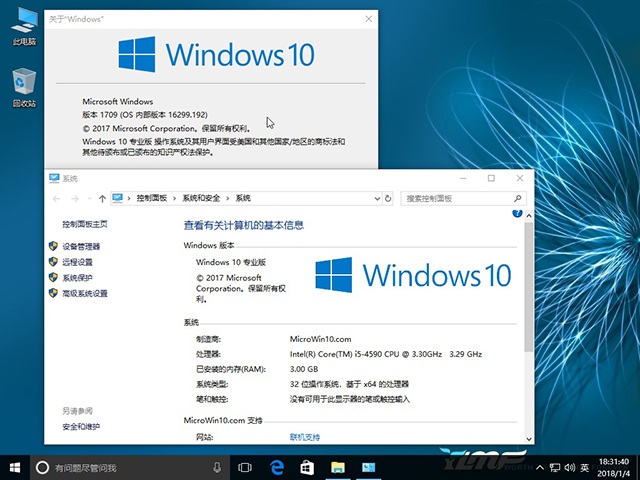The image size is (640, 480).
Task: Open the taskbar clock and date
Action: click(x=614, y=468)
